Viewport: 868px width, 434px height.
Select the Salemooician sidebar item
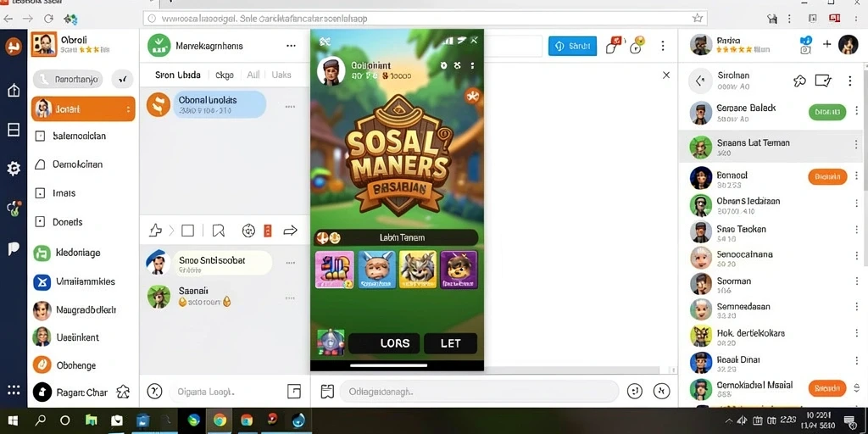tap(83, 136)
